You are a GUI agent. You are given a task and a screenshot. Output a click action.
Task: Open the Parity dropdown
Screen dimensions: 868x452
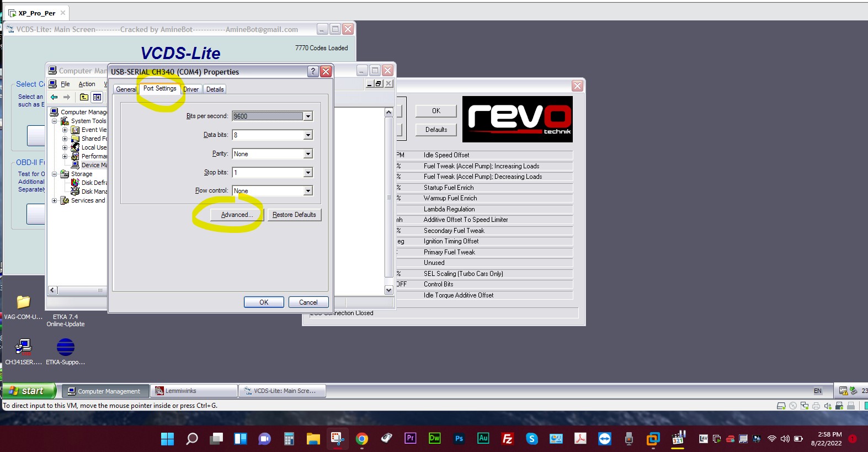[308, 154]
